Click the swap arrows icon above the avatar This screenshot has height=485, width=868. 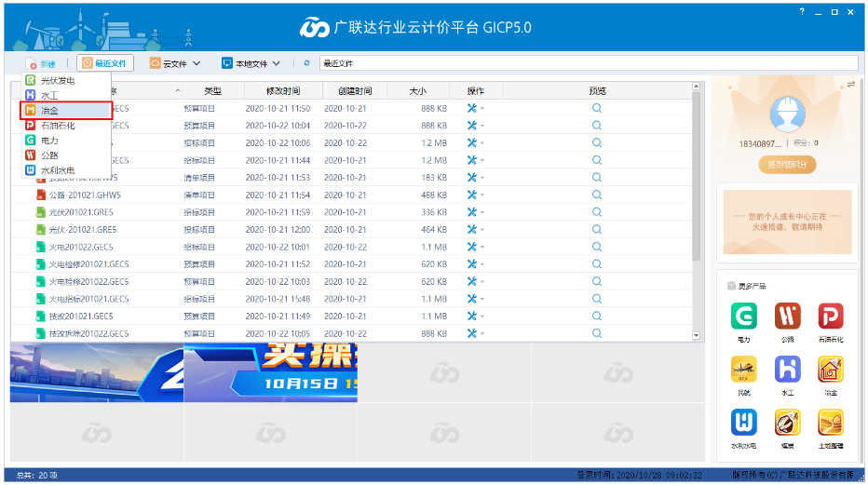pyautogui.click(x=850, y=85)
